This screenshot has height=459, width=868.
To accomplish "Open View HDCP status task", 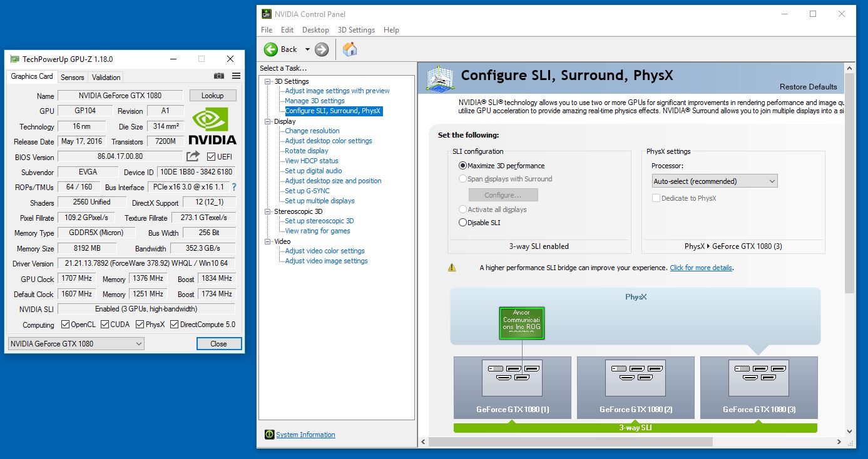I will coord(312,161).
